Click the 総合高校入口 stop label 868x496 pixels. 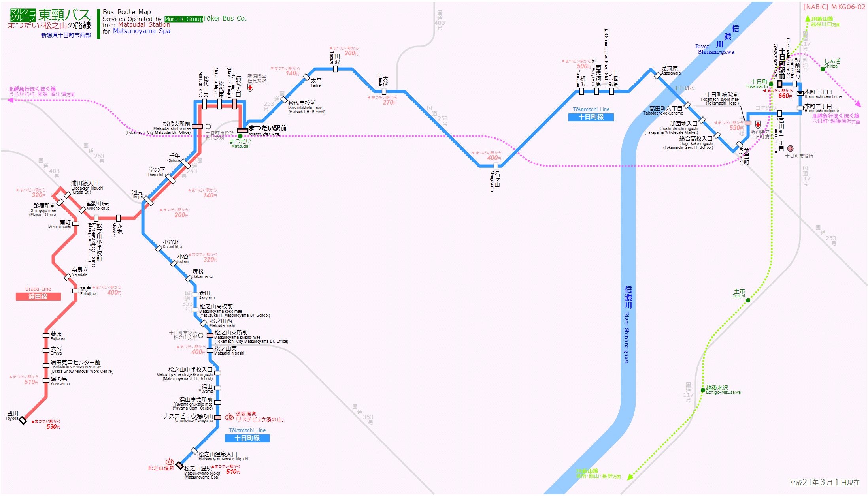click(x=696, y=138)
